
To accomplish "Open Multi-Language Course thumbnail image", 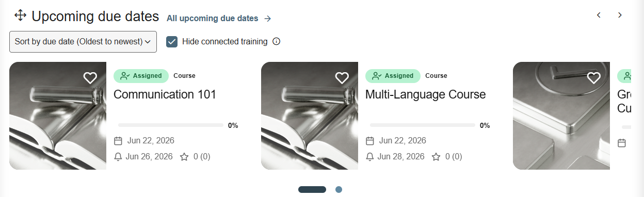I will [310, 116].
